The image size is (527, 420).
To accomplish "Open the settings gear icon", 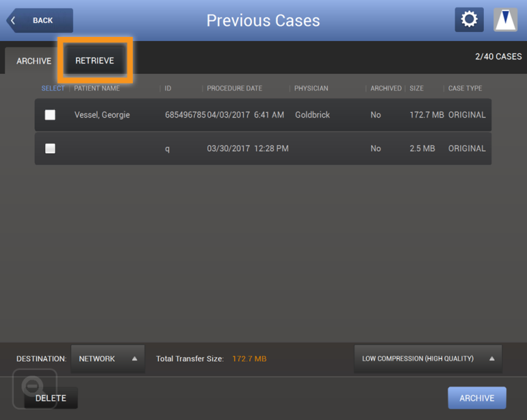I will tap(469, 20).
